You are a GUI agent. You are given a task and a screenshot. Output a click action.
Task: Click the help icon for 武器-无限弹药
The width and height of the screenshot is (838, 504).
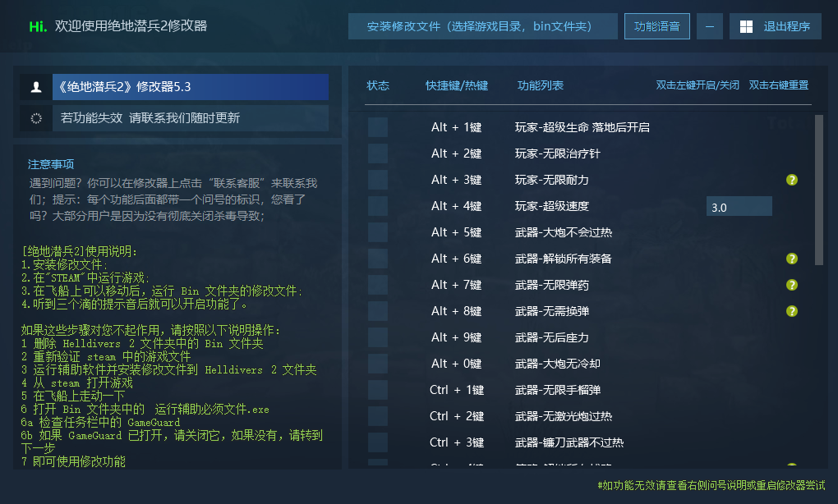tap(791, 285)
